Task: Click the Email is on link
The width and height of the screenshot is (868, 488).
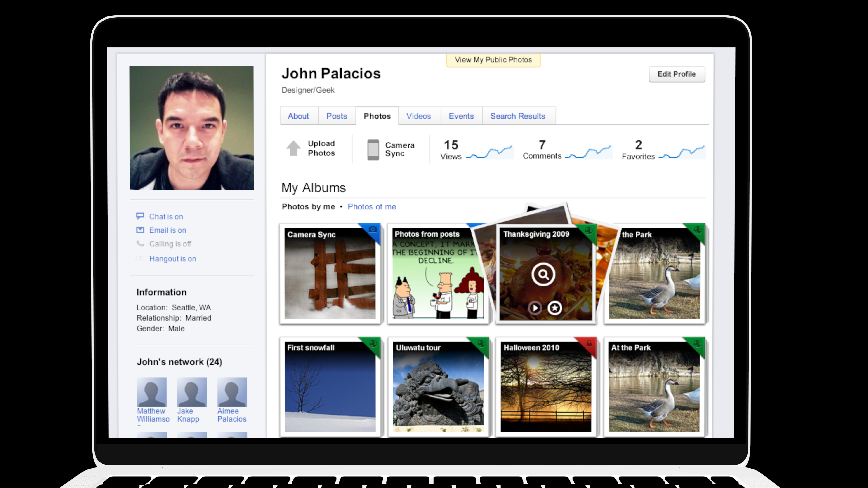Action: pos(167,230)
